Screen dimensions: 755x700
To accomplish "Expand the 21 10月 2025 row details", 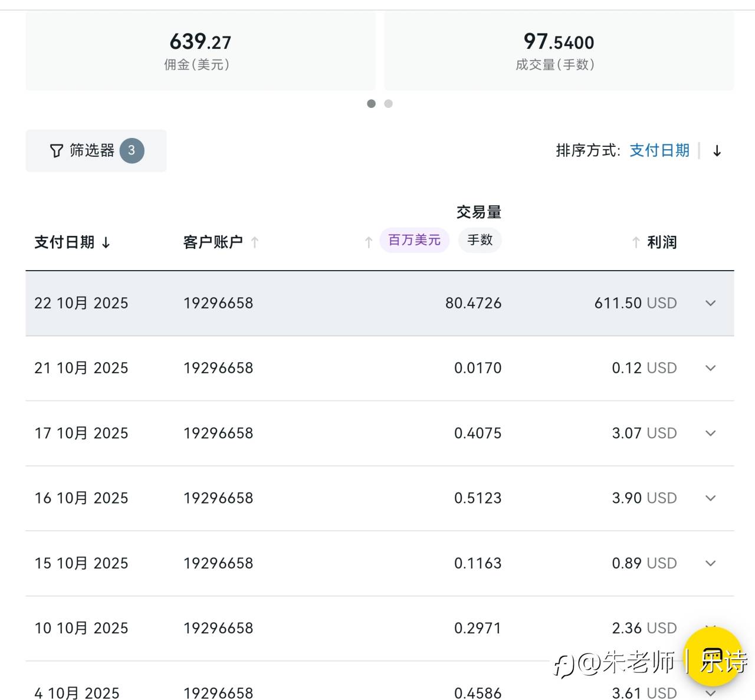I will (x=710, y=368).
